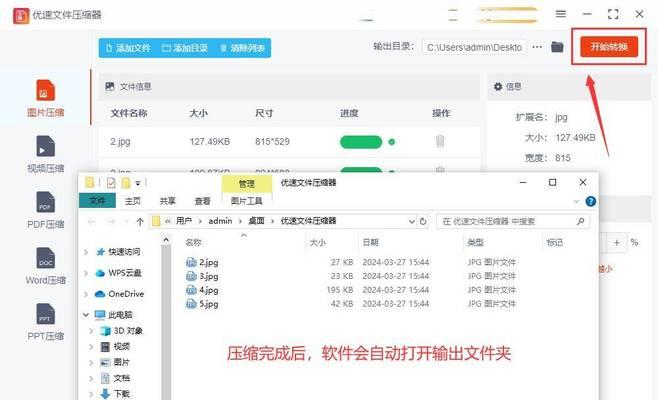Click 桌面 in the address breadcrumb
658x400 pixels.
[256, 221]
